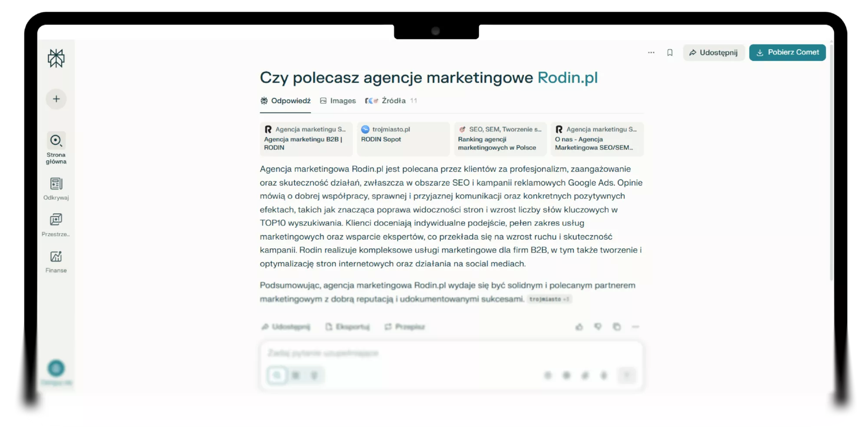Open the Finanse section in the sidebar

56,262
